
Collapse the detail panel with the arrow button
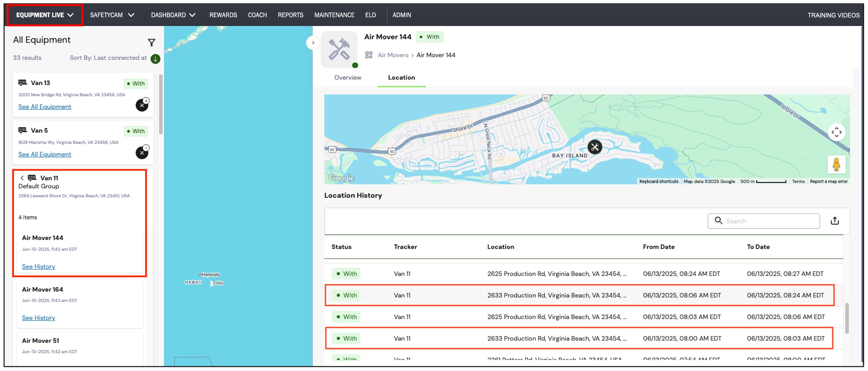point(313,43)
